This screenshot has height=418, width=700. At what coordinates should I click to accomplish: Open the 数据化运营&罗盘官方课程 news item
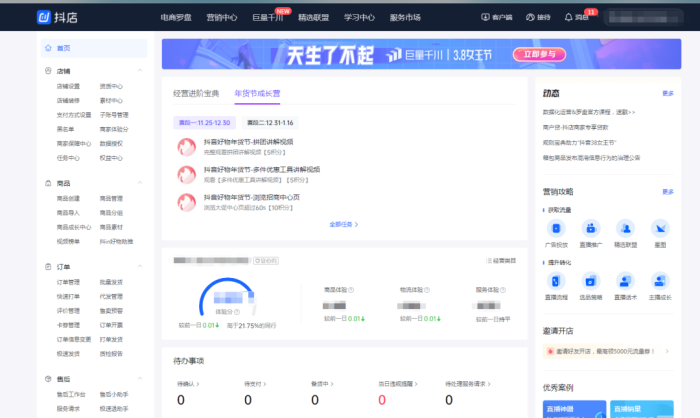click(589, 112)
